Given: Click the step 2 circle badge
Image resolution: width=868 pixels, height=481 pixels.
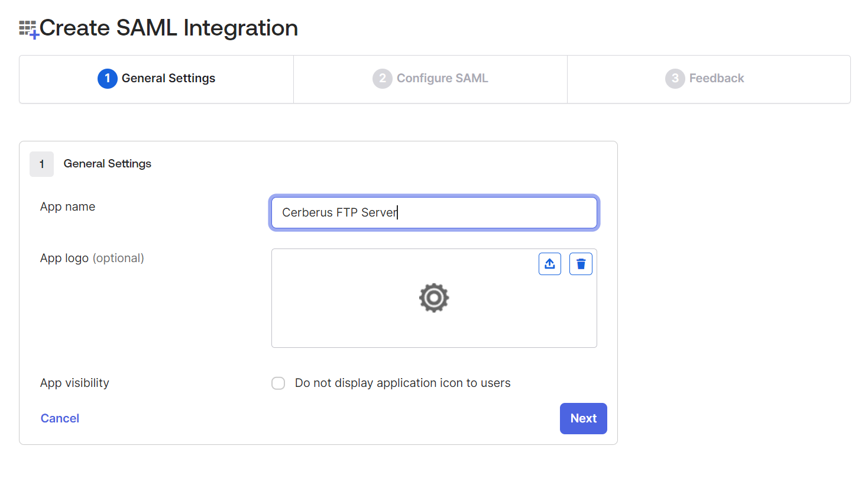Looking at the screenshot, I should coord(383,79).
